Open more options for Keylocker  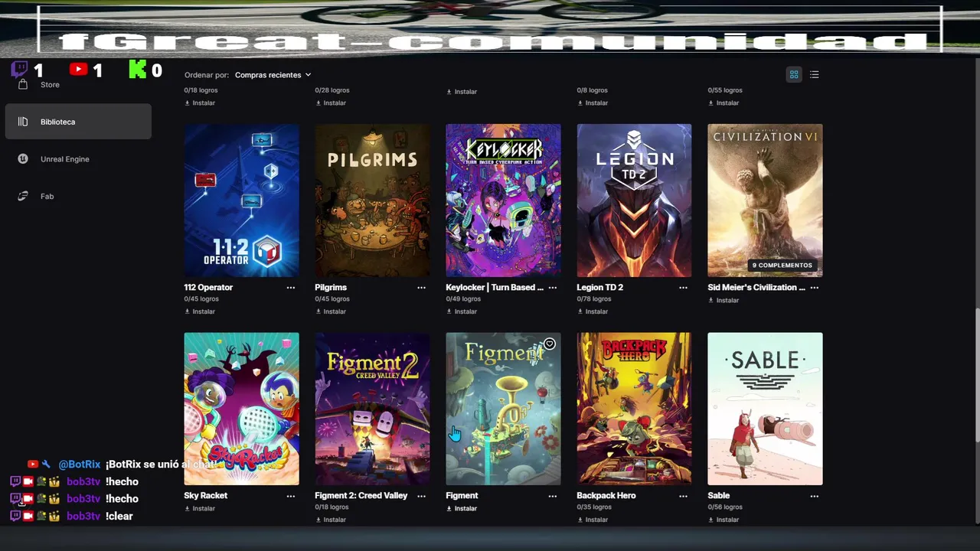(x=552, y=288)
